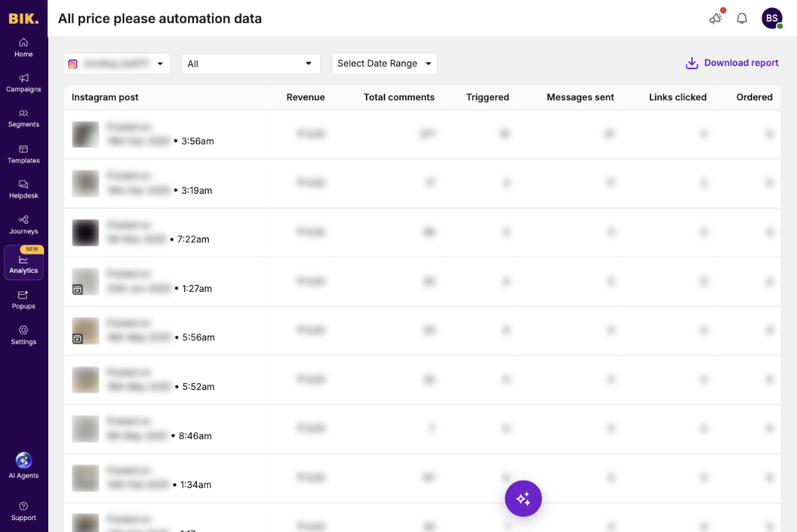Open Campaigns from the sidebar

coord(23,83)
